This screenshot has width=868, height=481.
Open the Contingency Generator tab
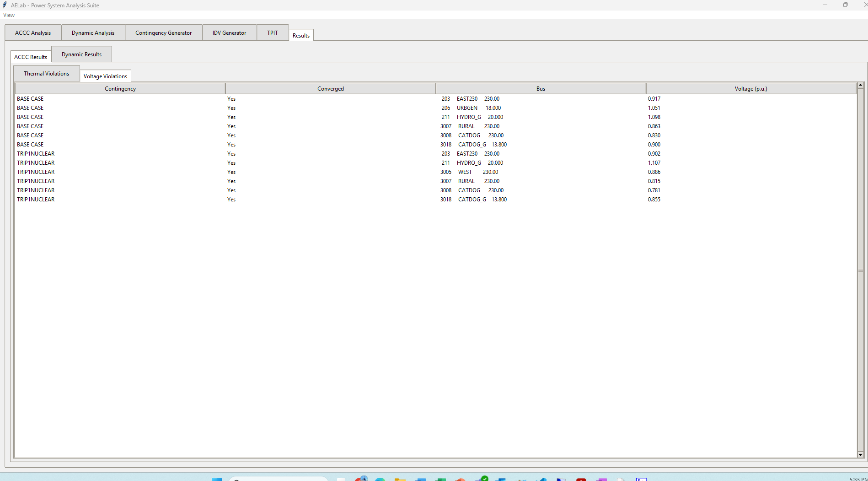click(x=163, y=32)
